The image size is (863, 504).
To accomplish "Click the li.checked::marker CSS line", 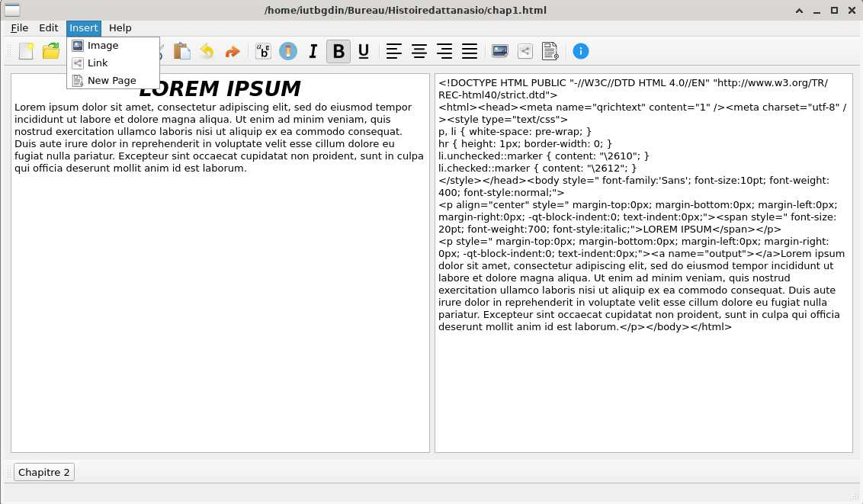I will point(537,169).
